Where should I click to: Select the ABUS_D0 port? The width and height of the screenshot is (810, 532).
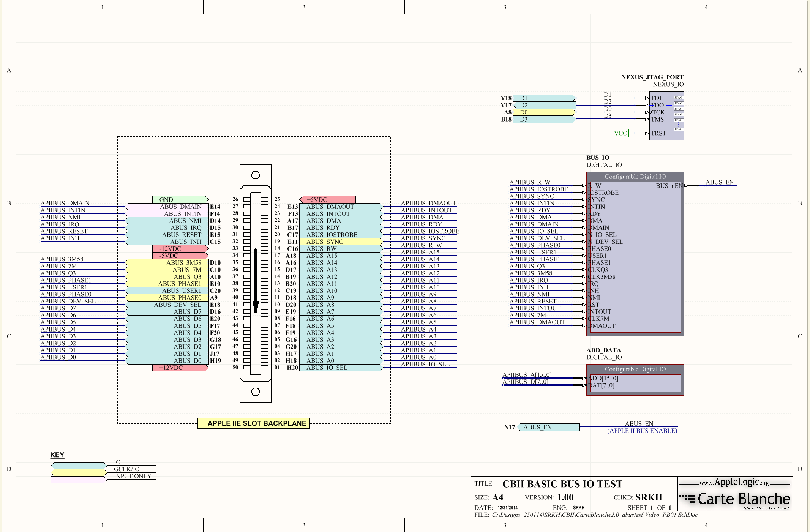point(167,361)
